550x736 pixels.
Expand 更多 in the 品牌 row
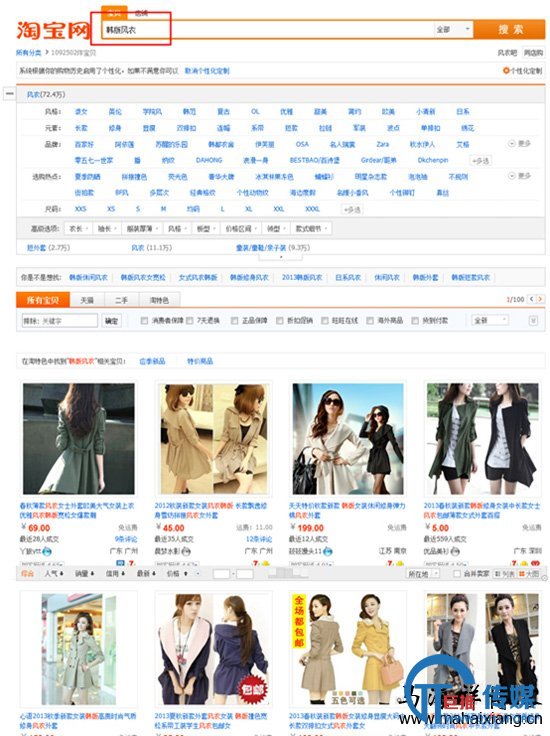click(x=520, y=144)
